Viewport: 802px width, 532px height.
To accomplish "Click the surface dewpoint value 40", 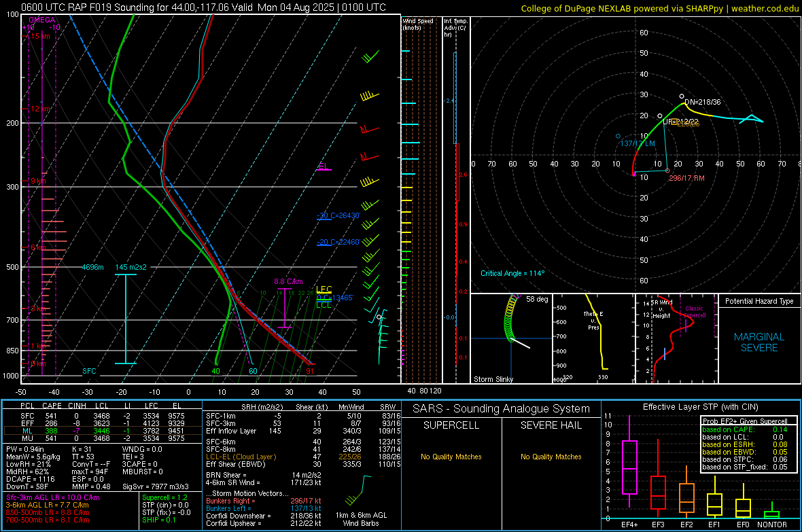I will (x=216, y=371).
